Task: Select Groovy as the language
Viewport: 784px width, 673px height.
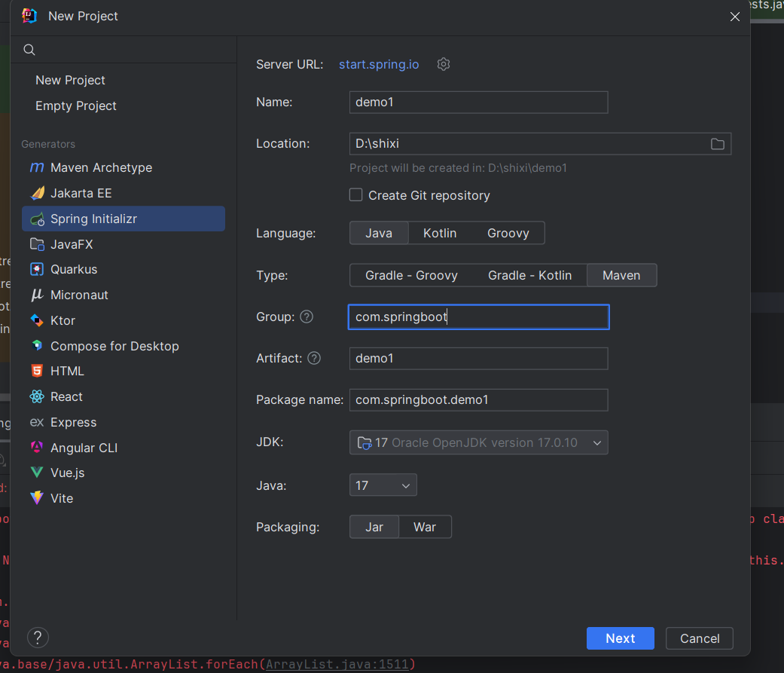Action: [x=508, y=233]
